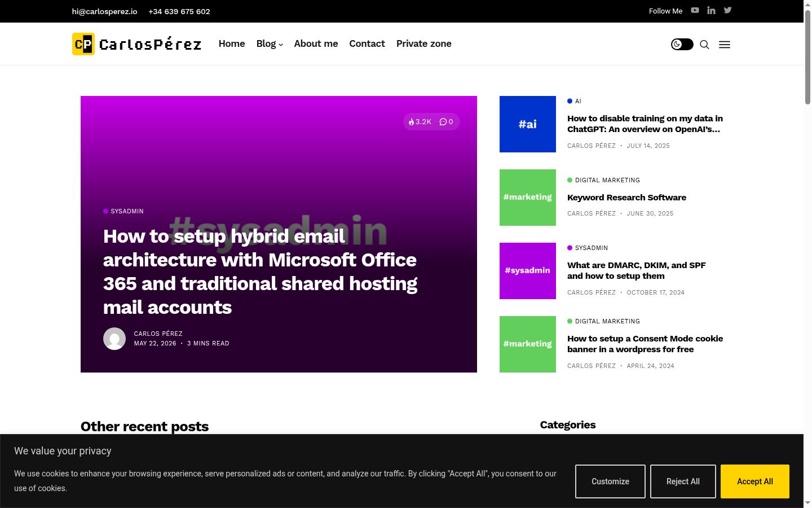
Task: Click the JUNE 30, 2025 date
Action: (650, 213)
